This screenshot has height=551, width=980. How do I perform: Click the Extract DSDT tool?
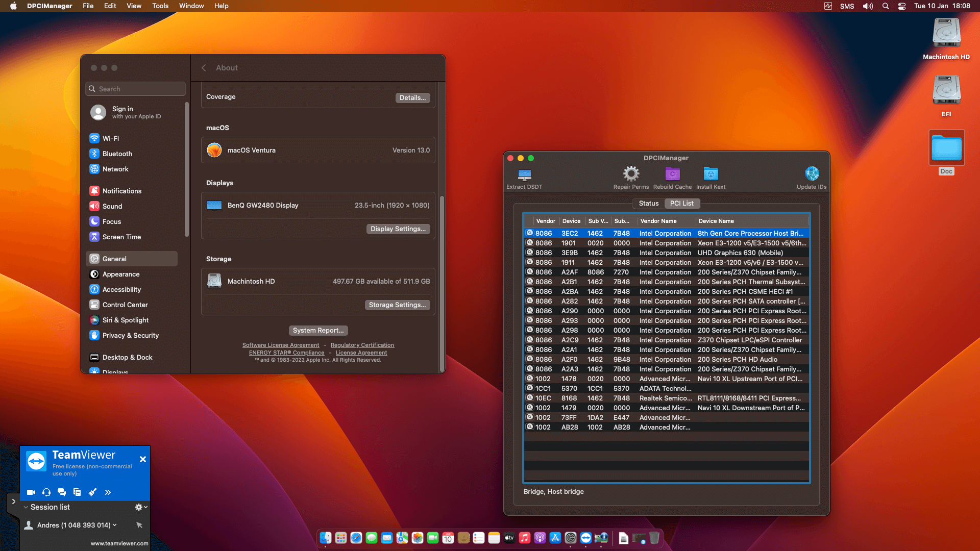[x=524, y=178]
